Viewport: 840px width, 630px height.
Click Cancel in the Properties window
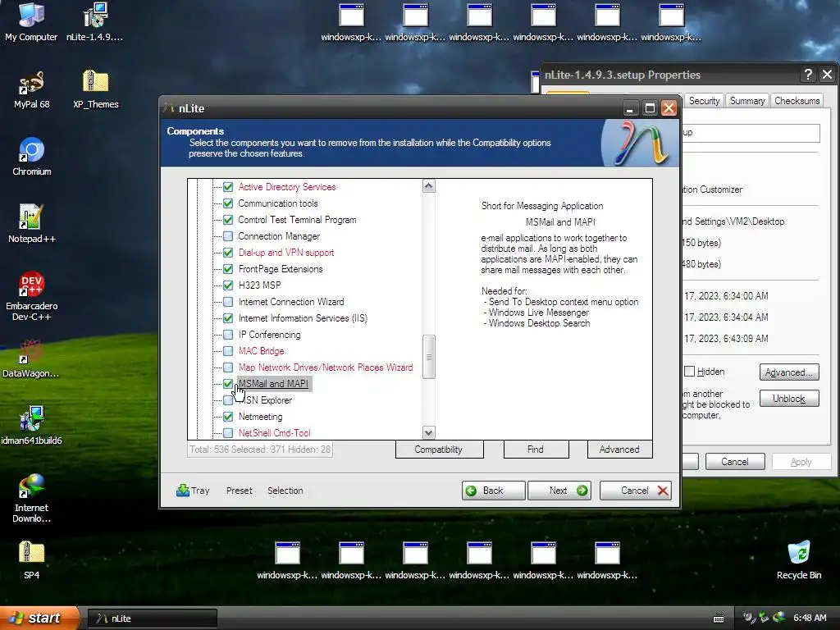coord(735,462)
